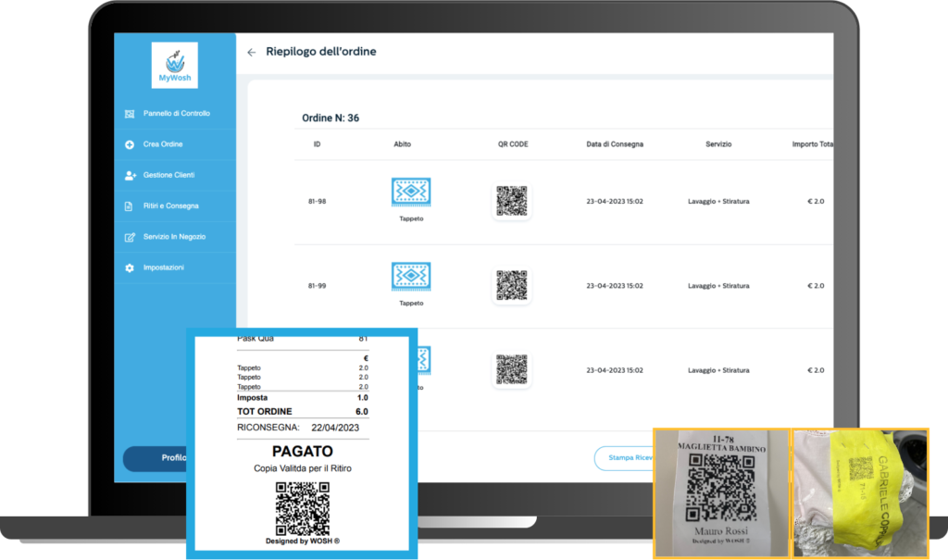Click the Servizio In Negozio edit icon
Viewport: 948px width, 560px height.
(130, 237)
